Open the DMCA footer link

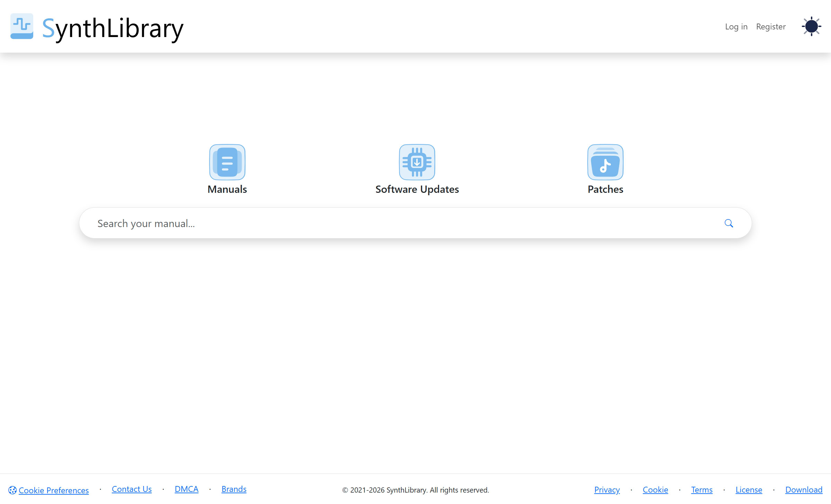[186, 489]
